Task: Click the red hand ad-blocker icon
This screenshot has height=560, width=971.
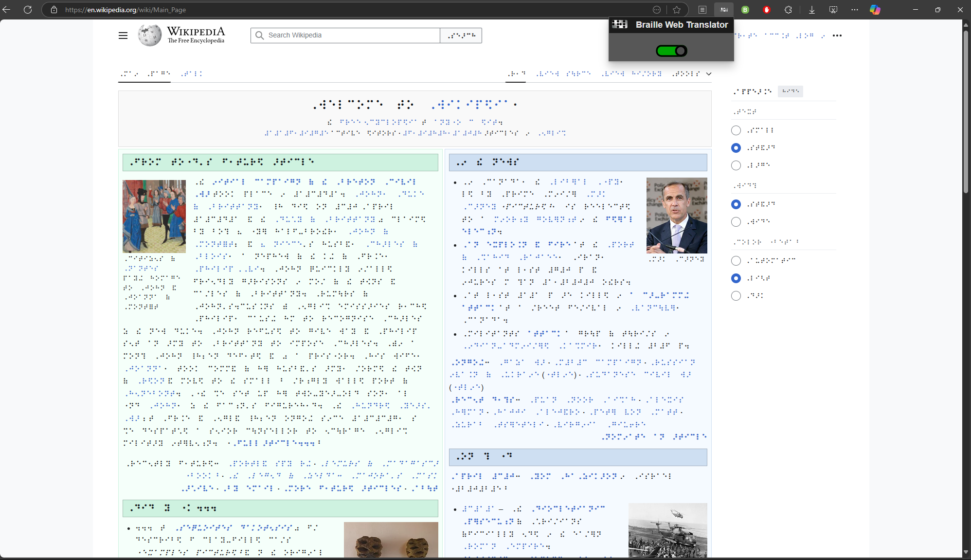Action: coord(767,10)
